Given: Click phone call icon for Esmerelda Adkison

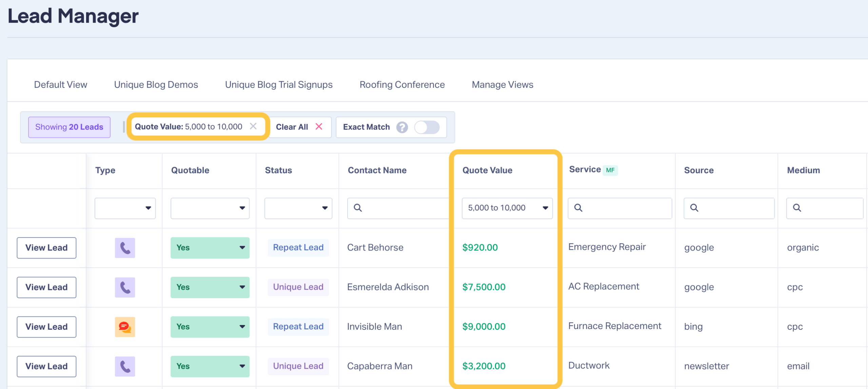Looking at the screenshot, I should pyautogui.click(x=125, y=287).
